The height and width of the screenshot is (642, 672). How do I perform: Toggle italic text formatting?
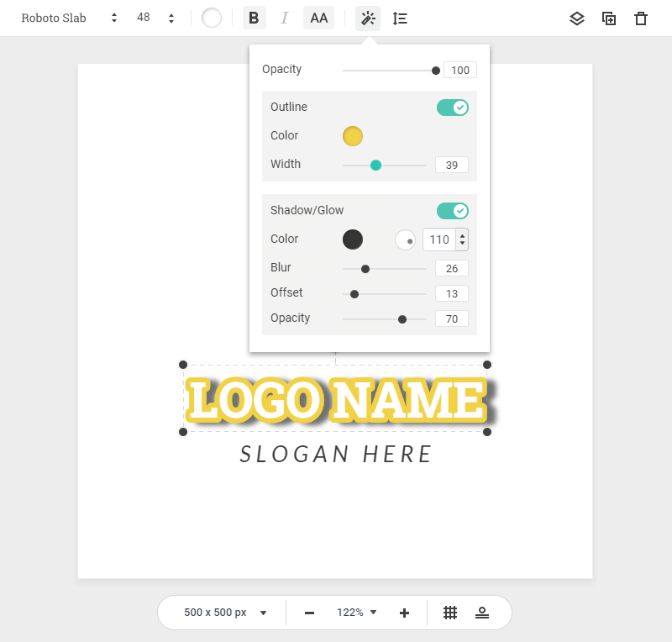[284, 18]
